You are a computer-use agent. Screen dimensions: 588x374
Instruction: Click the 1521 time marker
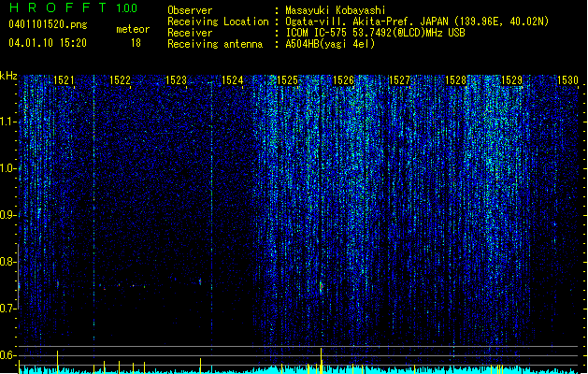64,80
